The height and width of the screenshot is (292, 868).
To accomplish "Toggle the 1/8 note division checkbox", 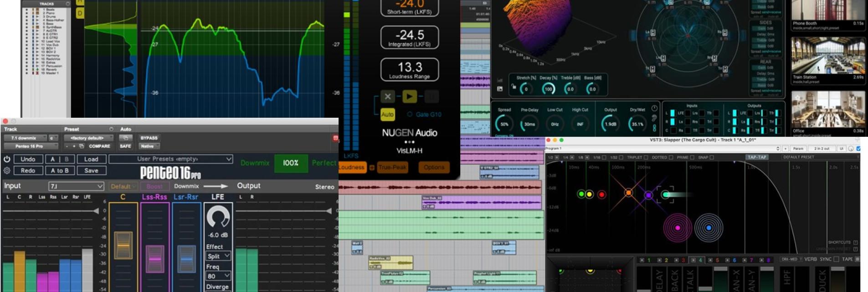I will click(587, 157).
